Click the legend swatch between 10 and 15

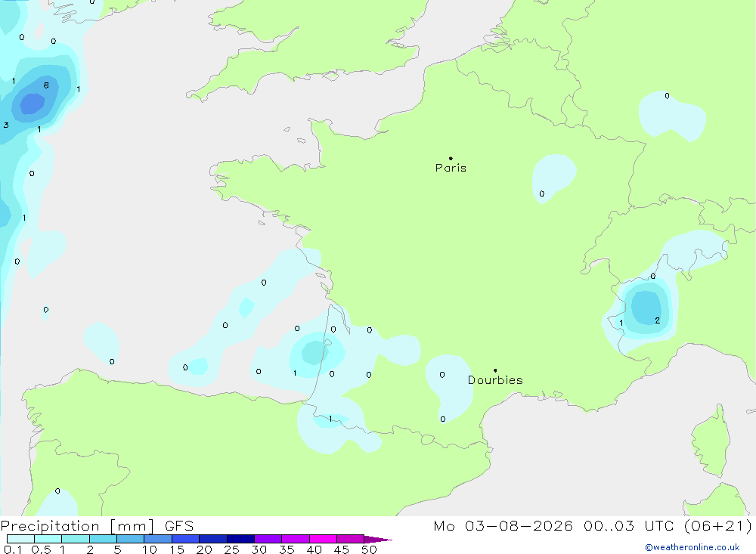tap(158, 539)
